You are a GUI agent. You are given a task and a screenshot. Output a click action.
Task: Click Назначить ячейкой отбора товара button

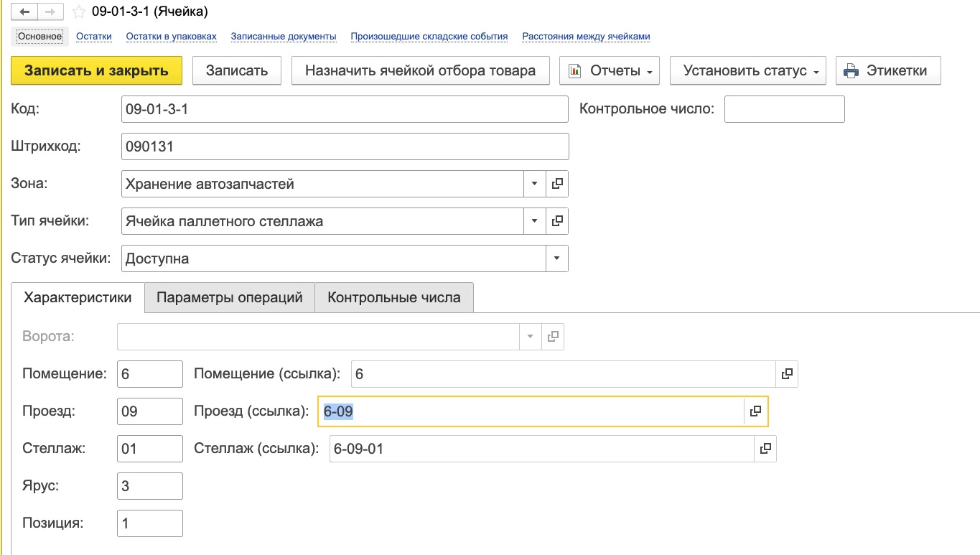(420, 70)
